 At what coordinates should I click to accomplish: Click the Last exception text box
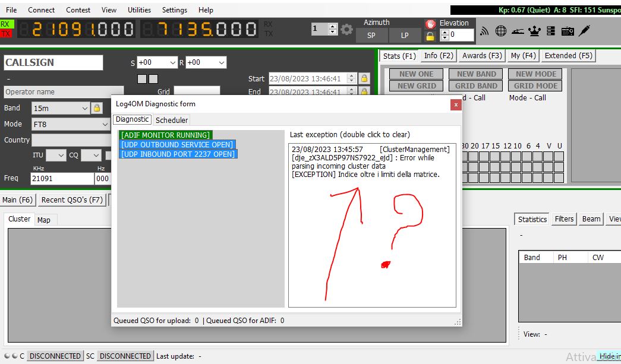tap(372, 225)
